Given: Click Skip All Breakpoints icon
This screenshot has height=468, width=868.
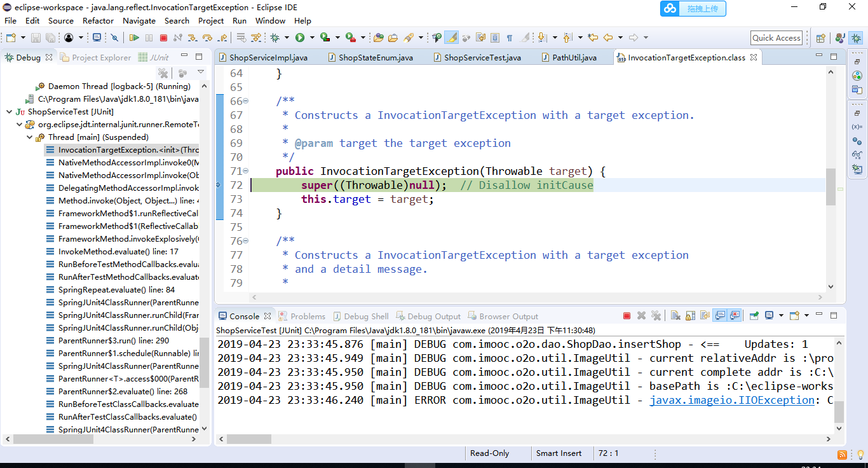Looking at the screenshot, I should [x=114, y=38].
